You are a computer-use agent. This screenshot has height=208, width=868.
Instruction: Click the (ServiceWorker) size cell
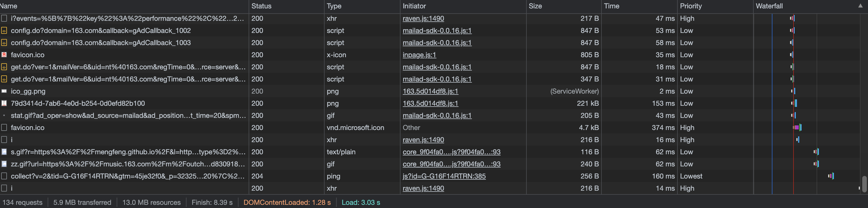574,91
